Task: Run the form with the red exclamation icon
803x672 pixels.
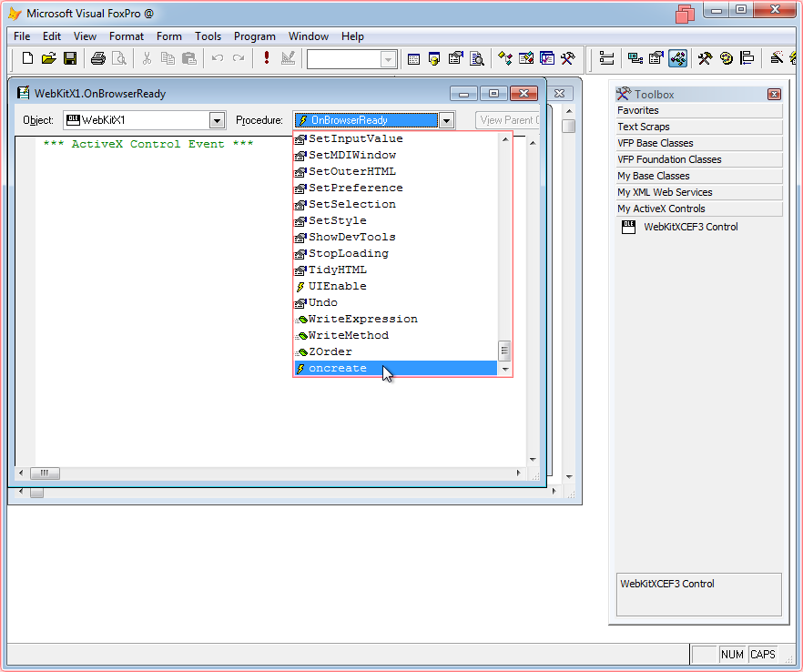Action: [266, 58]
